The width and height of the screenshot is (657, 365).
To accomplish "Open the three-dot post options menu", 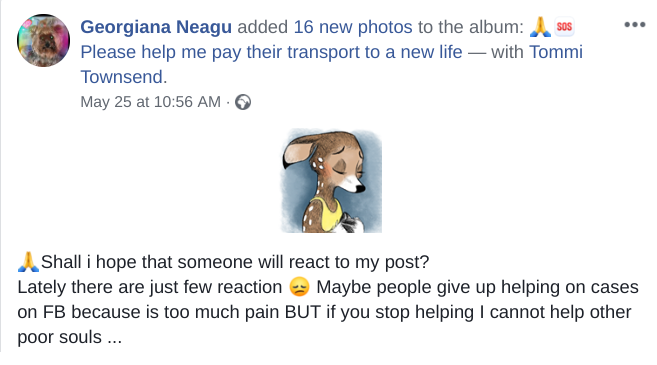I will (634, 24).
